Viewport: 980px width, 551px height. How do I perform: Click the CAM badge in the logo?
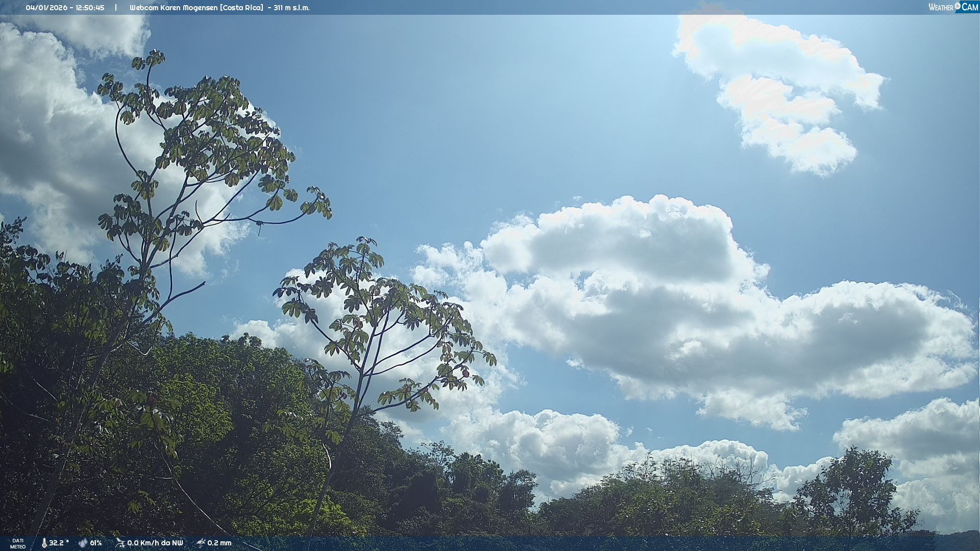point(970,7)
